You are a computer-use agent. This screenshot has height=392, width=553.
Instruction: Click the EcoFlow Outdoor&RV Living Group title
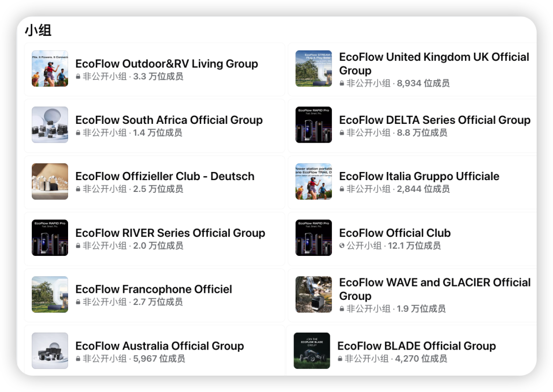tap(166, 64)
